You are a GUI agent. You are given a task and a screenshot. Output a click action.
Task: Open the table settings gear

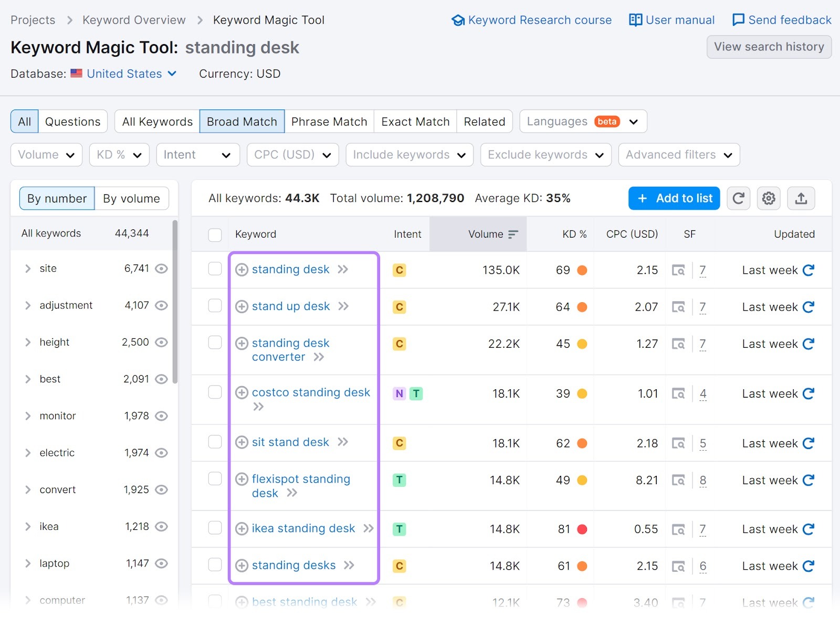[x=768, y=198]
